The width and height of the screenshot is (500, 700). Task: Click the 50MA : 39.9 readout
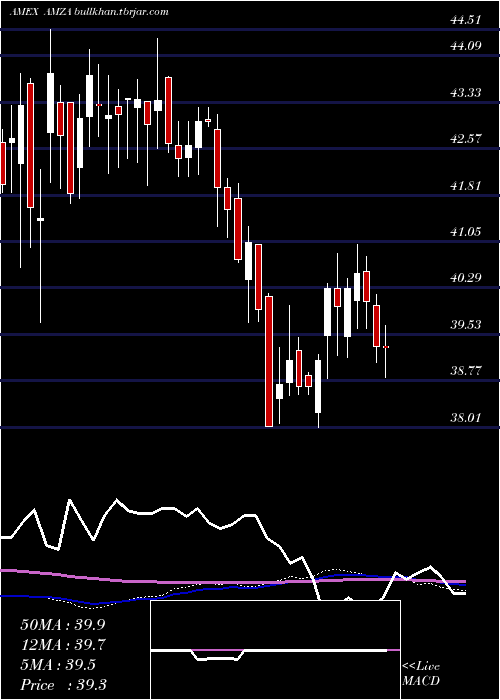click(x=63, y=625)
